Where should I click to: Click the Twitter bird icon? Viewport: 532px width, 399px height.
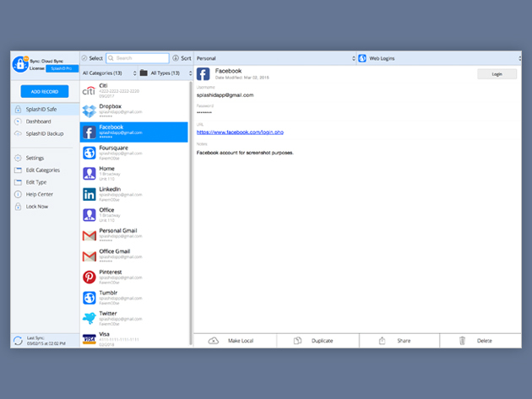(x=90, y=318)
